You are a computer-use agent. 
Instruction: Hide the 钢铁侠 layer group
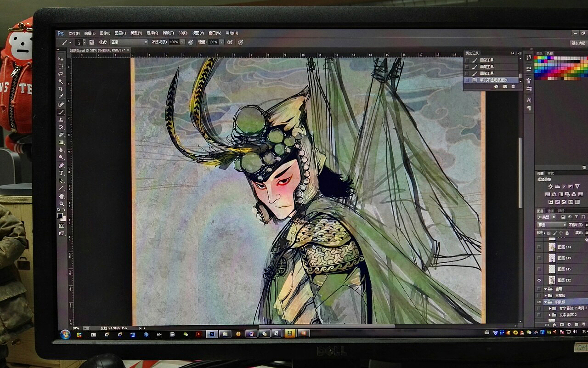click(539, 302)
